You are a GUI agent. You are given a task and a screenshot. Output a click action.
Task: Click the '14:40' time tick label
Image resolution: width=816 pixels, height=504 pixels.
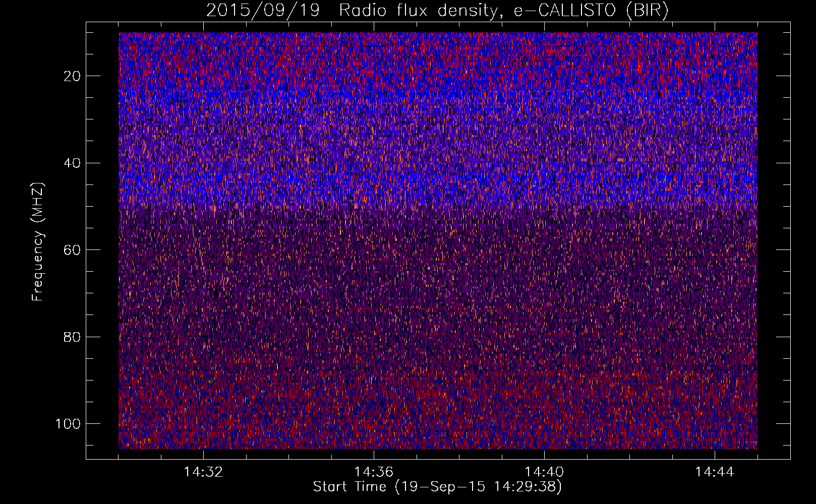(544, 472)
